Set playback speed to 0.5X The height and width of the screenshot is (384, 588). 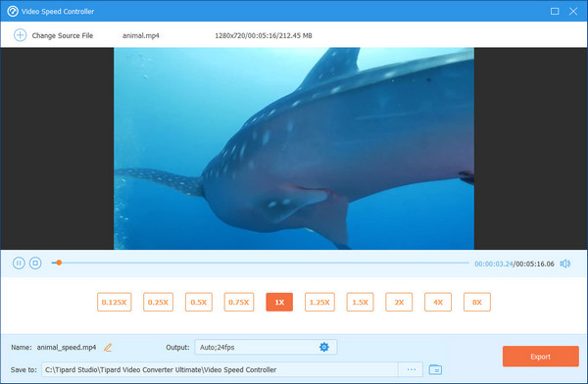tap(199, 302)
